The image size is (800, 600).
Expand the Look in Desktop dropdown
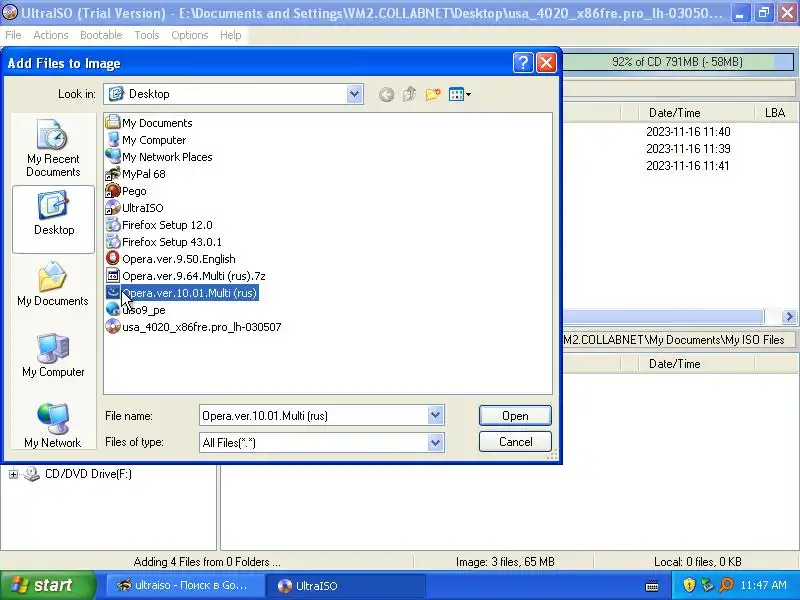pyautogui.click(x=354, y=94)
